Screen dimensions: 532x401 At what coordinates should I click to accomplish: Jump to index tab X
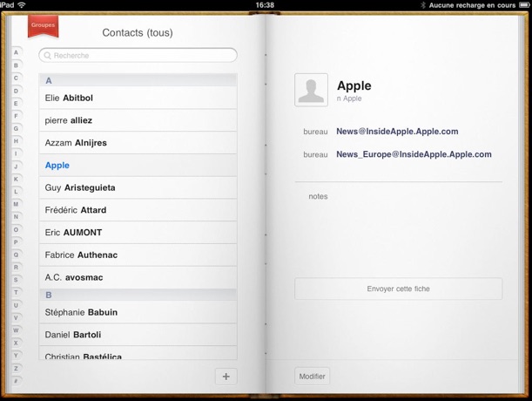coord(16,343)
